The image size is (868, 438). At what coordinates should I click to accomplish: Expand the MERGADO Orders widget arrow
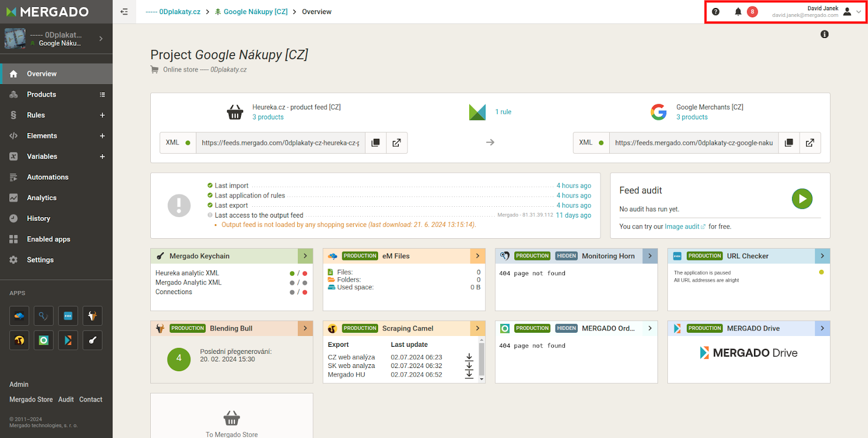click(650, 328)
